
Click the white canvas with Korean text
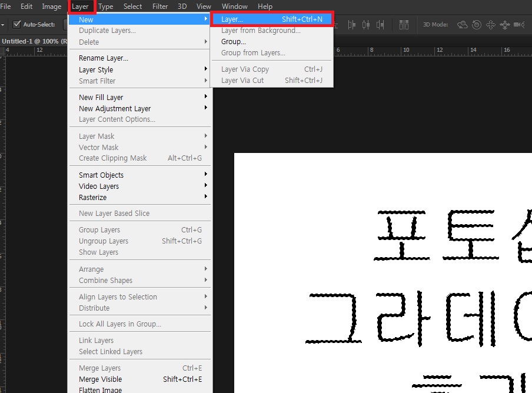click(x=383, y=273)
